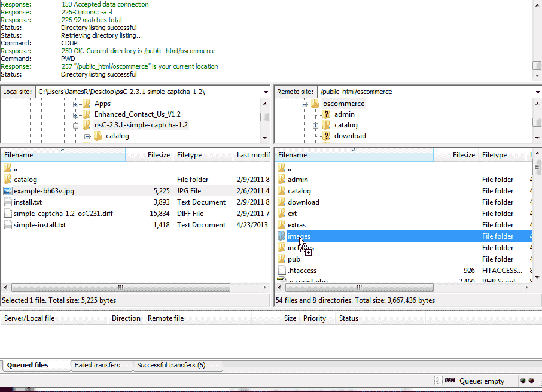Select example-bh63v.jpg in local list
542x392 pixels.
click(x=44, y=191)
